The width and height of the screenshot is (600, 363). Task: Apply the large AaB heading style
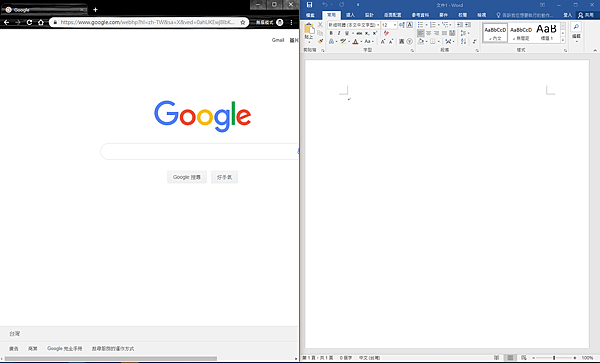click(x=546, y=33)
